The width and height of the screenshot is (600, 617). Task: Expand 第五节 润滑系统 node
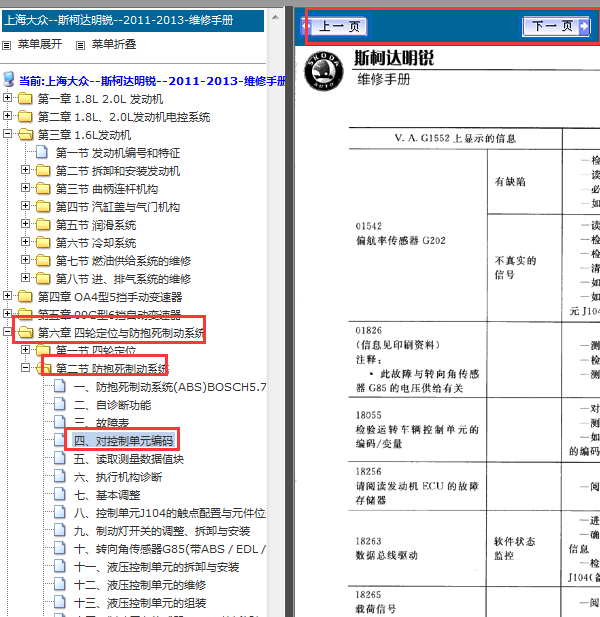pyautogui.click(x=26, y=224)
